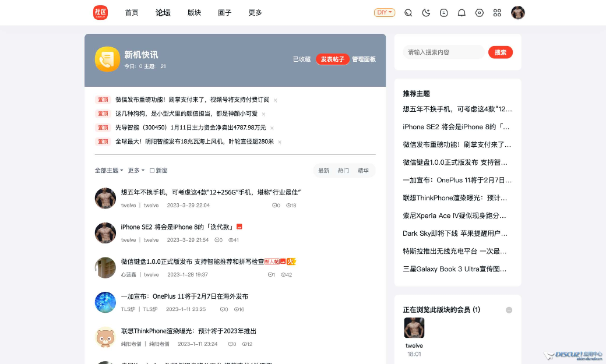The width and height of the screenshot is (606, 364).
Task: Click the red 搜索 button
Action: 500,52
